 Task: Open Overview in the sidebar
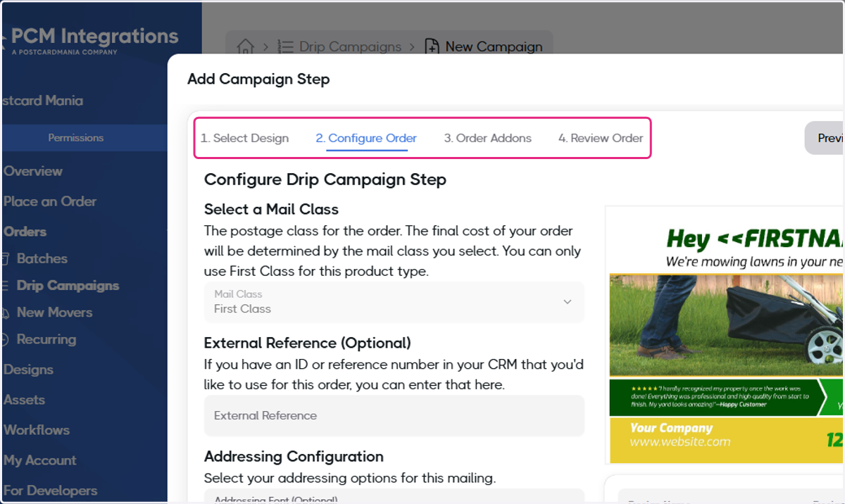[x=33, y=171]
